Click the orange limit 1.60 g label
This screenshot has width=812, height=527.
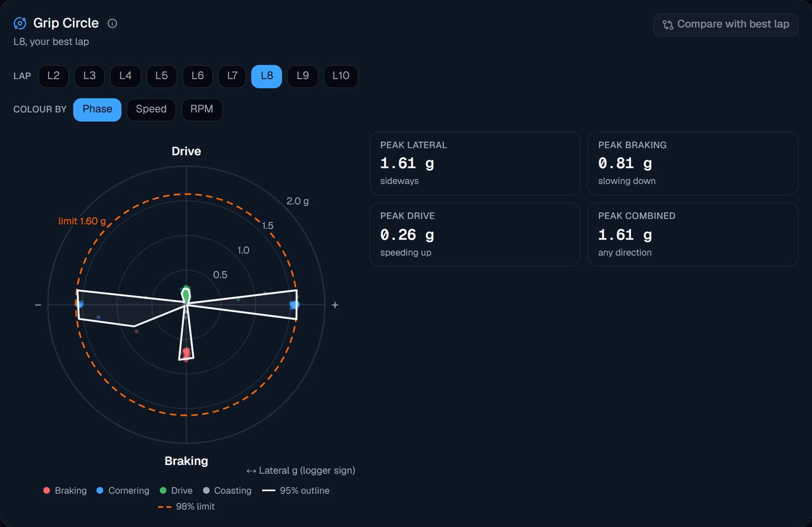click(82, 221)
